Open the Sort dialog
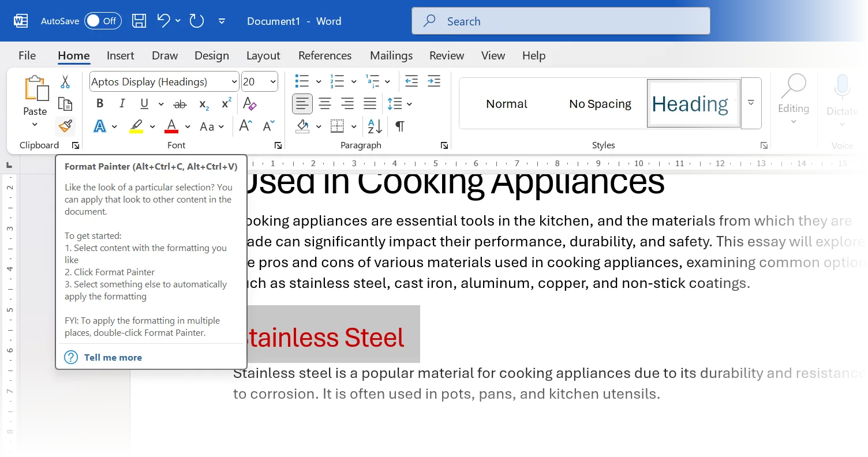The height and width of the screenshot is (457, 868). tap(374, 126)
